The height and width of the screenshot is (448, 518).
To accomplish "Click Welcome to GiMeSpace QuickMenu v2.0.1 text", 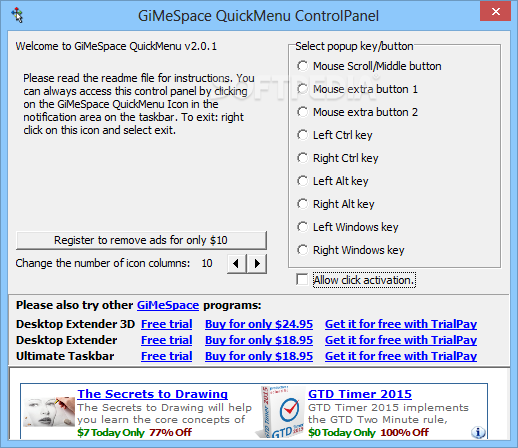I will pyautogui.click(x=116, y=46).
